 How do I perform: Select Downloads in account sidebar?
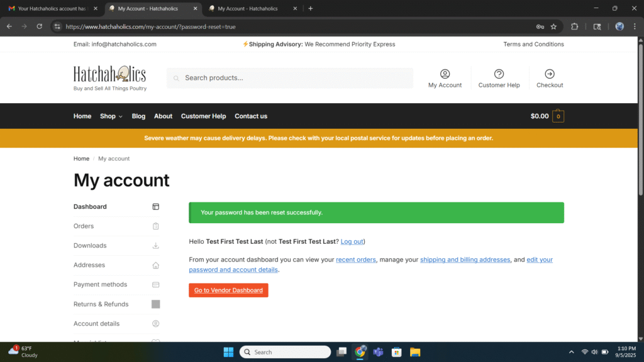[90, 246]
